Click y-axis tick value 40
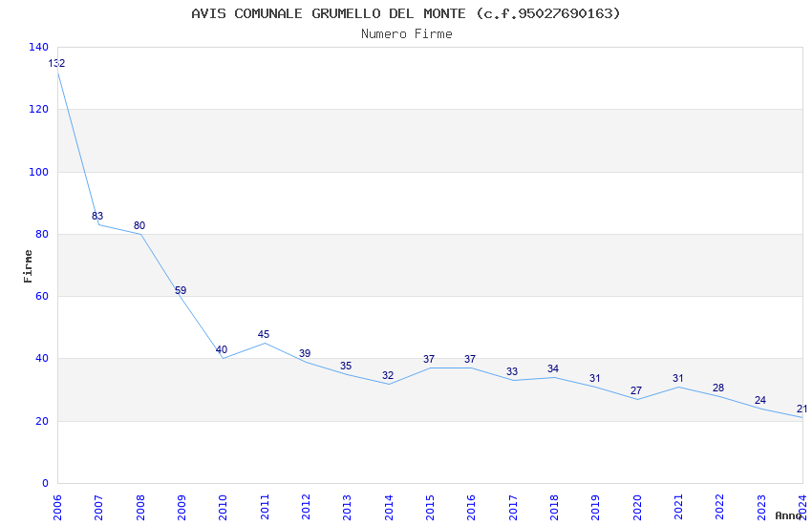This screenshot has width=812, height=525. point(42,359)
